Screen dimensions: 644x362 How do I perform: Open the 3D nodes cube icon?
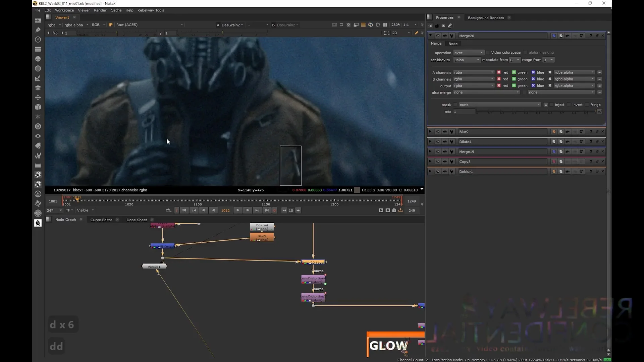pos(38,107)
